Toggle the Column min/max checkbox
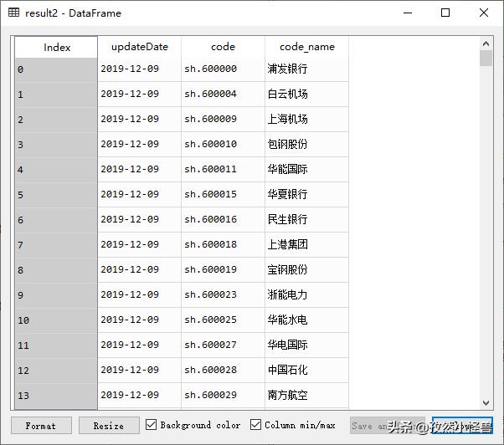 255,424
